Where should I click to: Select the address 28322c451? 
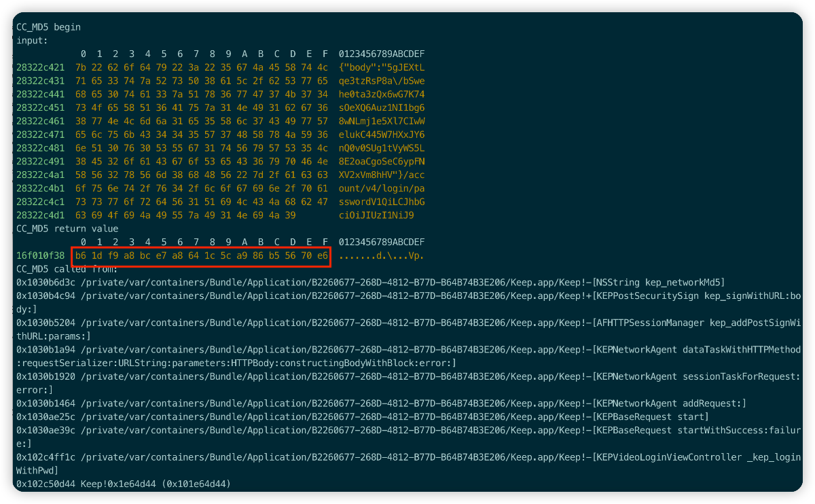40,108
